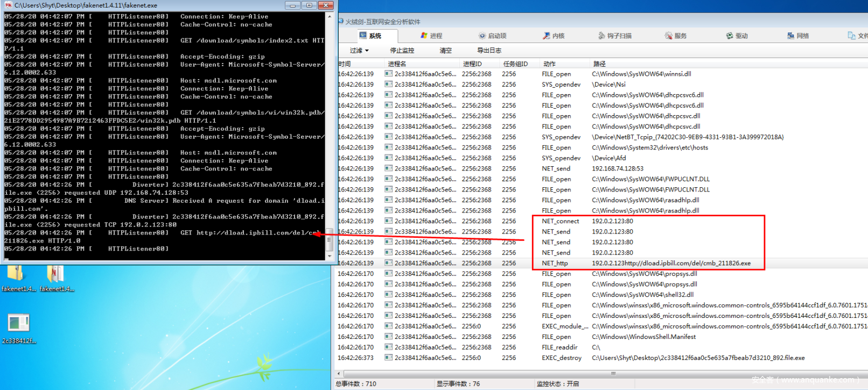Screen dimensions: 868x390
Task: Sort by the 动作 column header
Action: tap(550, 63)
